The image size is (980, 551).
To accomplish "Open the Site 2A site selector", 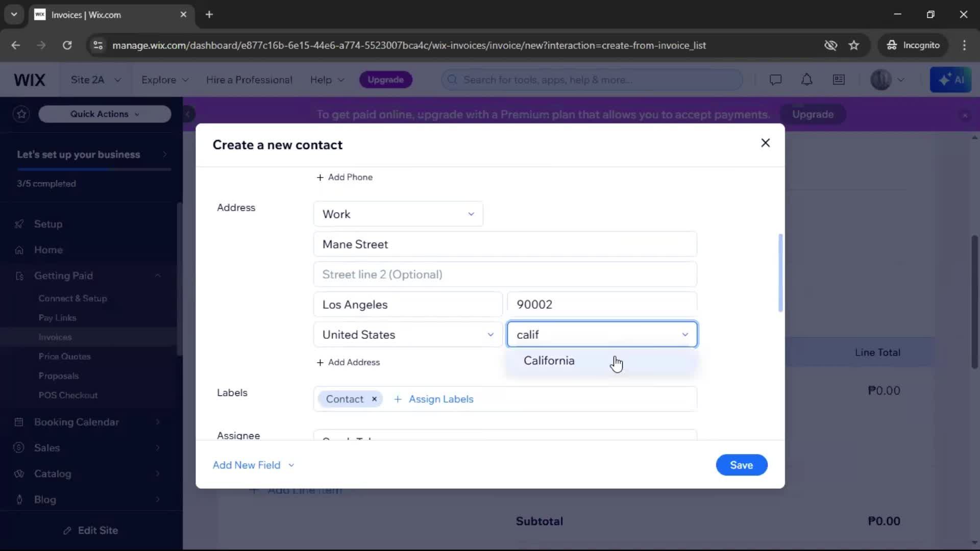I will [x=95, y=80].
